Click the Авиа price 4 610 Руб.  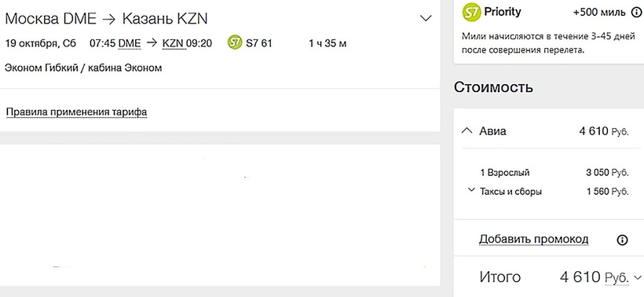[x=604, y=131]
